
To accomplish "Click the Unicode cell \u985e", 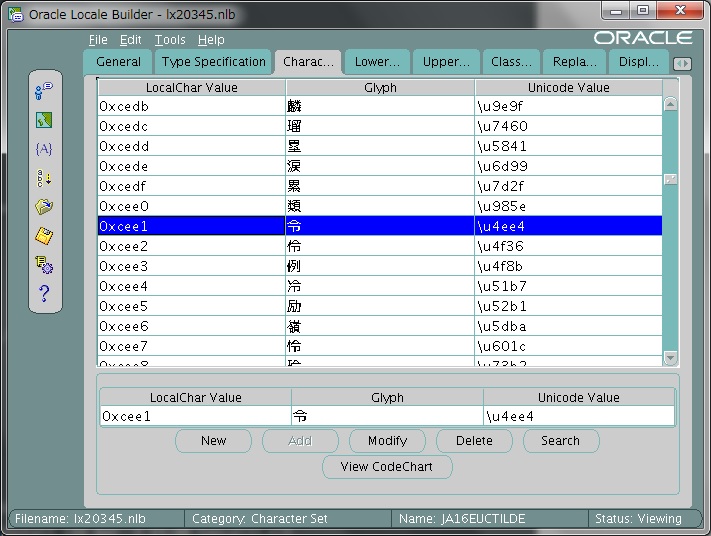I will tap(569, 206).
